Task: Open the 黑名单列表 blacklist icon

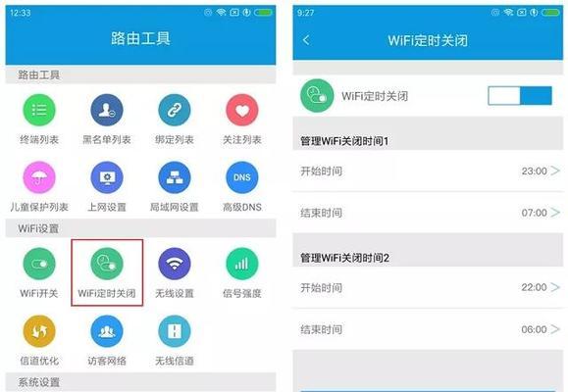Action: click(107, 110)
